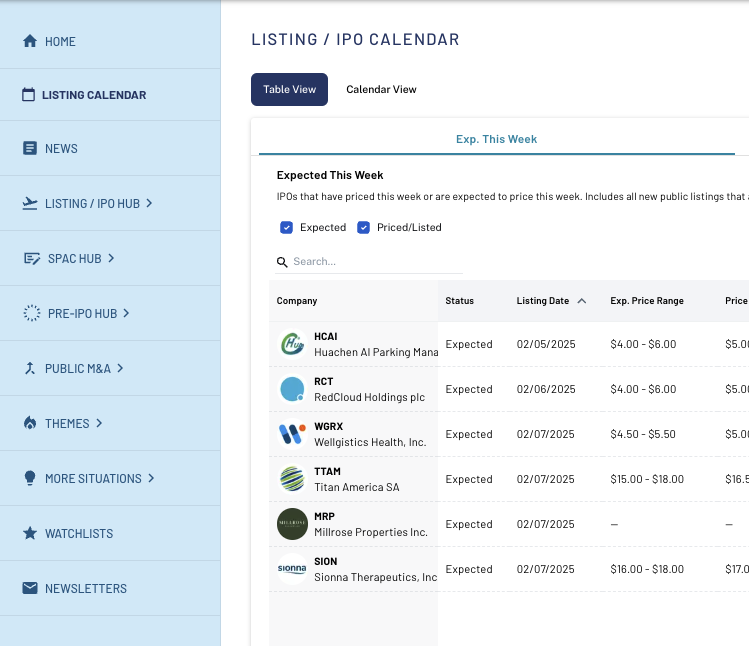Click the HCAI company logo
The height and width of the screenshot is (646, 749).
pyautogui.click(x=292, y=344)
